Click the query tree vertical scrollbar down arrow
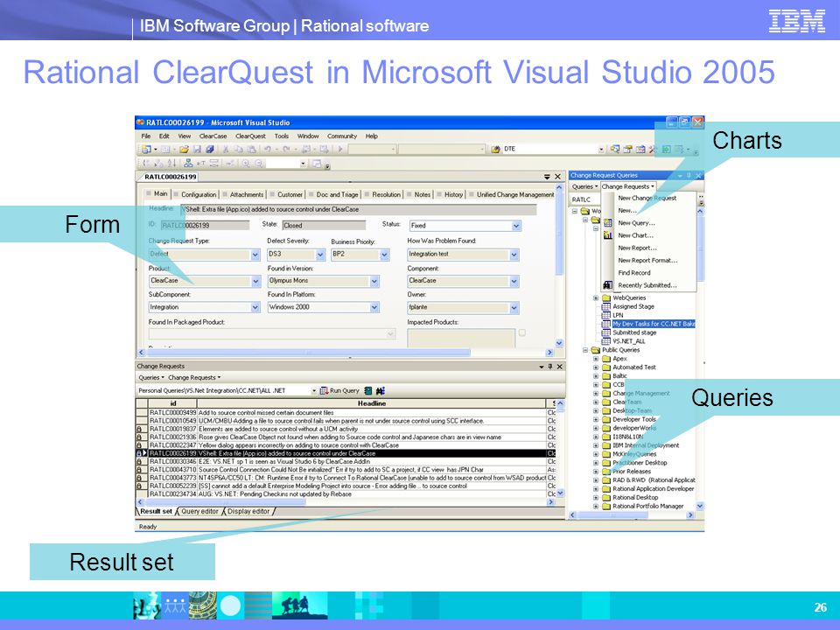 tap(700, 506)
